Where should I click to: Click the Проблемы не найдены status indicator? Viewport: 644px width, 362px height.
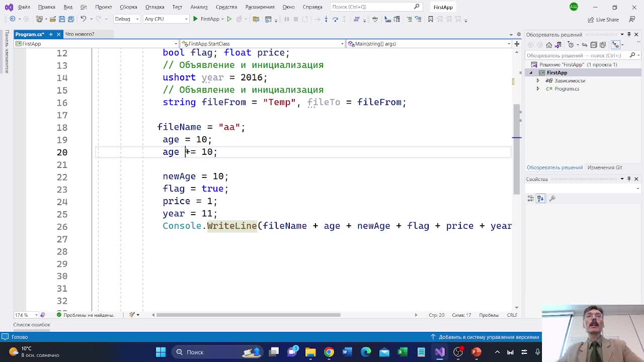[x=86, y=315]
